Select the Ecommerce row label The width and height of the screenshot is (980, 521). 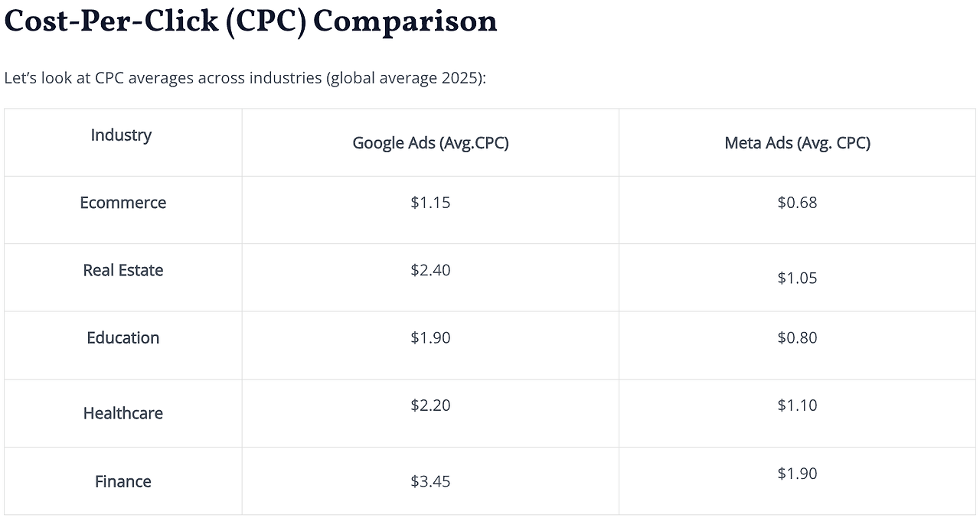tap(122, 203)
